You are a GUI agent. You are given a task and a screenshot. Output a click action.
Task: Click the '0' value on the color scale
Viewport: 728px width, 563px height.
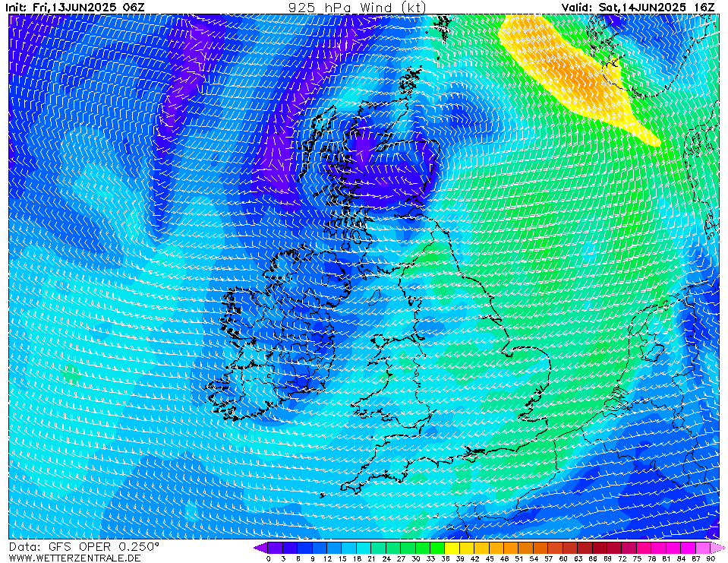pyautogui.click(x=269, y=558)
